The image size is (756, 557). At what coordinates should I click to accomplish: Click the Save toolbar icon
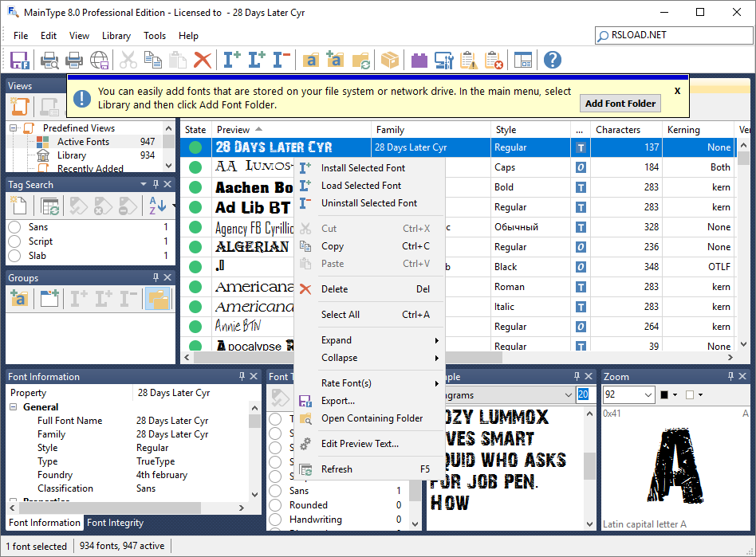coord(20,61)
